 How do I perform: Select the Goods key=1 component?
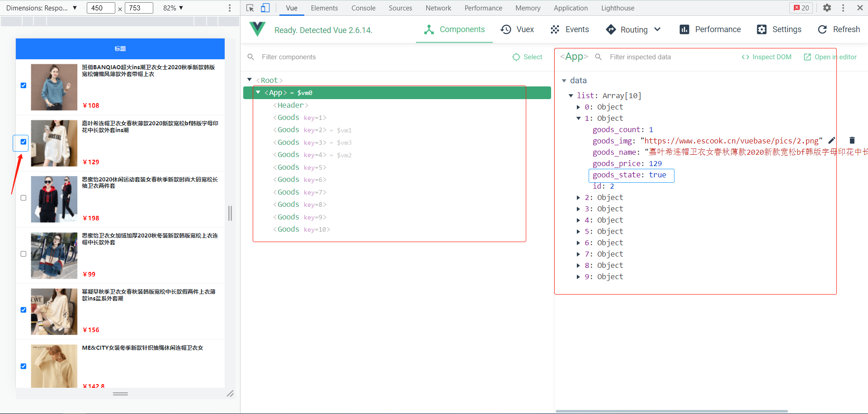coord(299,118)
